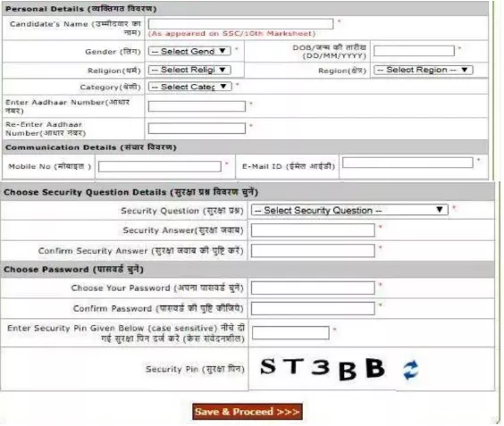Click the Confirm Security Answer field

313,251
